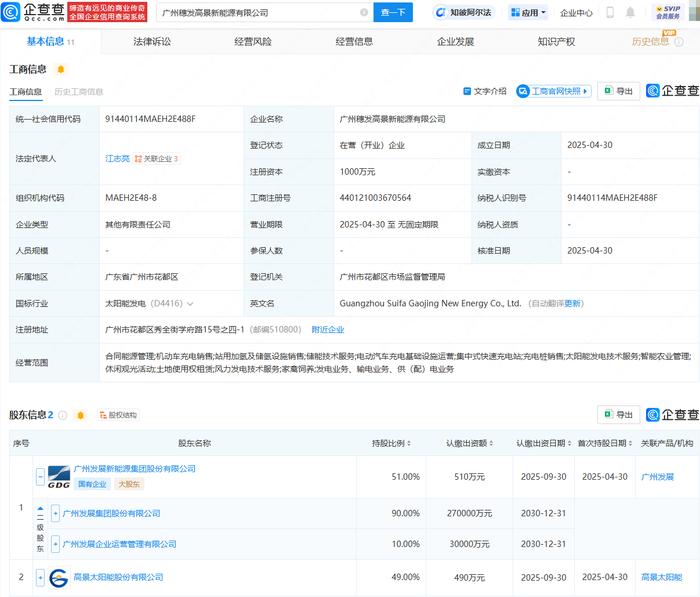This screenshot has height=597, width=700.
Task: Open SVIP 会员服务
Action: coord(668,13)
